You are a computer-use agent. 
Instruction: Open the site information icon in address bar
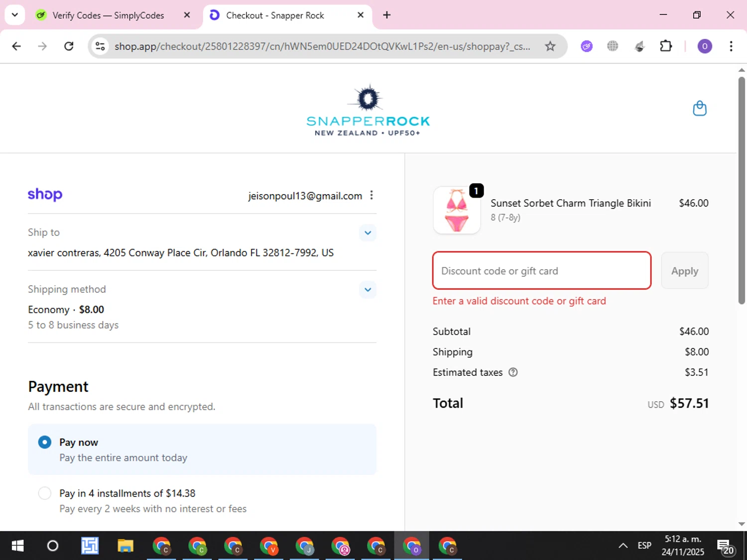pos(100,46)
